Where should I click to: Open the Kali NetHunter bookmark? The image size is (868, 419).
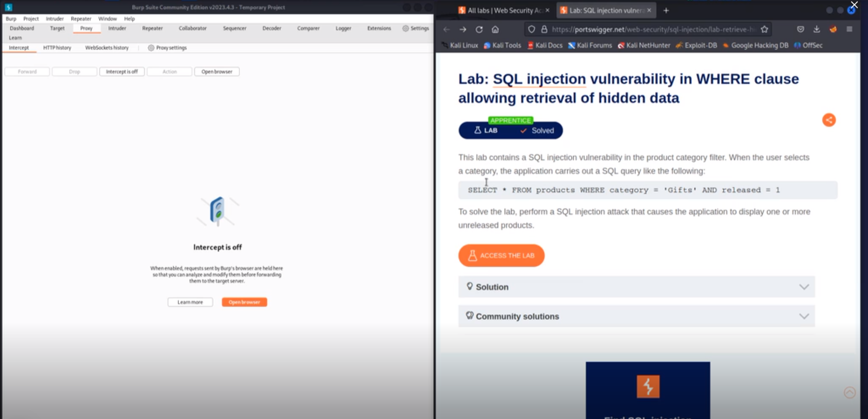click(644, 45)
